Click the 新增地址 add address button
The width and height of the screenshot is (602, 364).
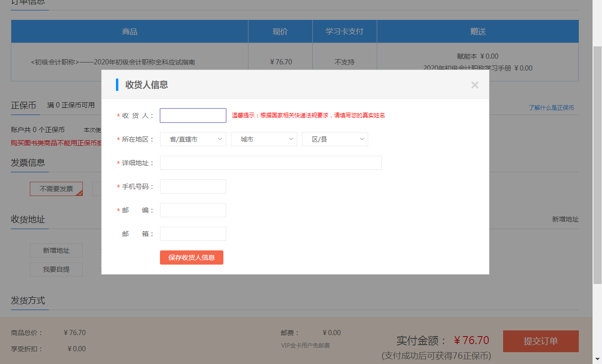pyautogui.click(x=56, y=250)
